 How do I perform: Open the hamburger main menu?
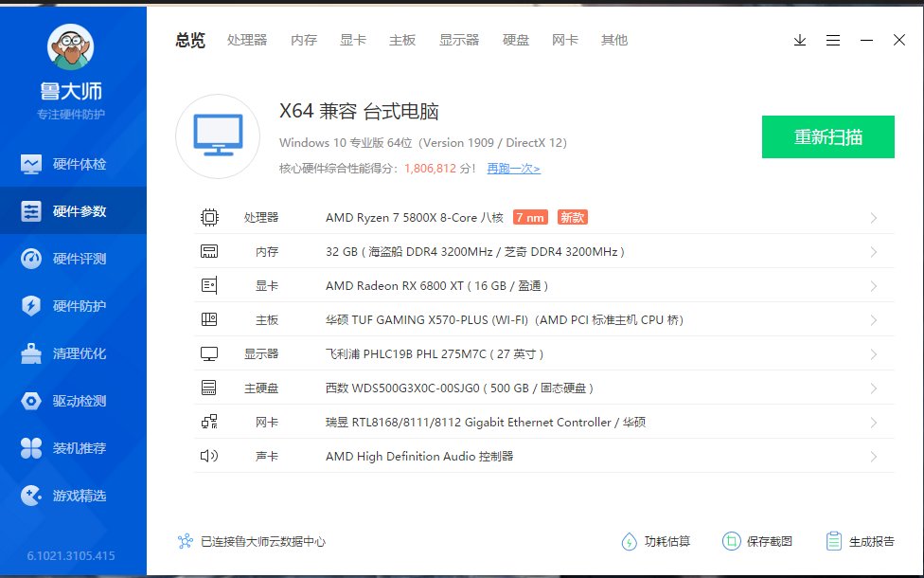833,40
